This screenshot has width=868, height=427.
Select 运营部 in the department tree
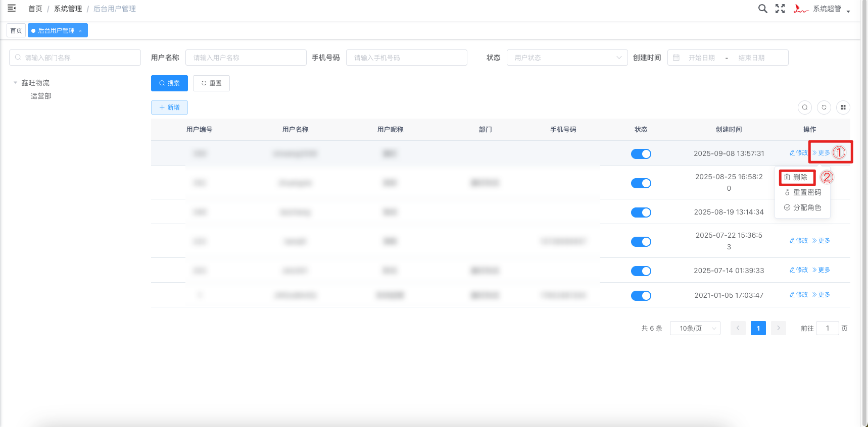[41, 96]
